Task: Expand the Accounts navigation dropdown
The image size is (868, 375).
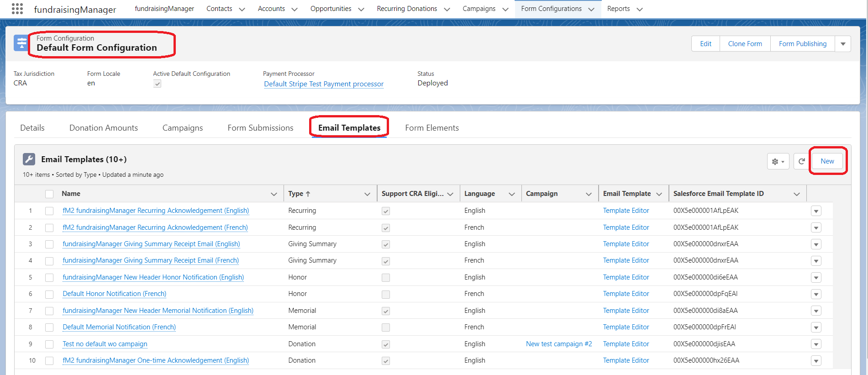Action: point(295,9)
